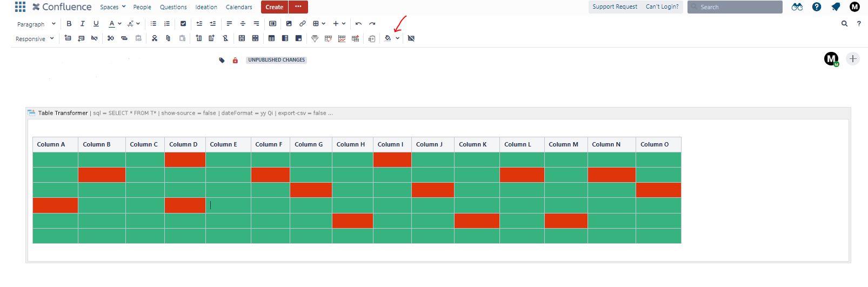The width and height of the screenshot is (868, 287).
Task: Toggle align right
Action: 256,24
